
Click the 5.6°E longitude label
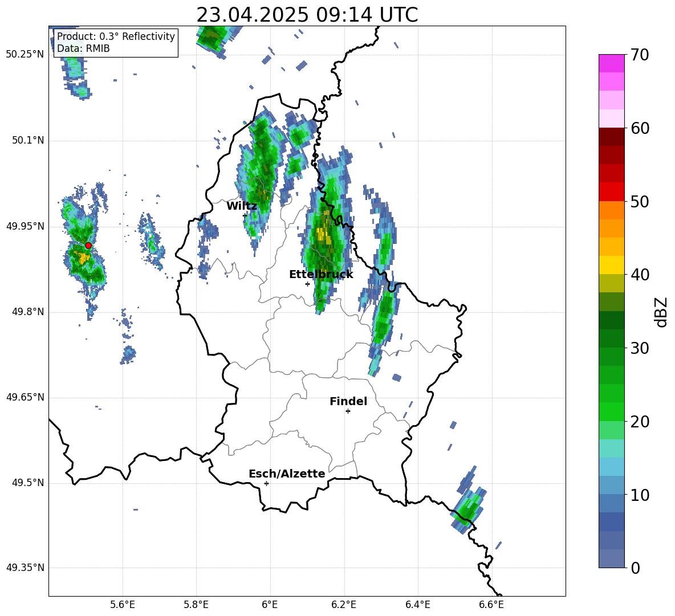point(123,605)
